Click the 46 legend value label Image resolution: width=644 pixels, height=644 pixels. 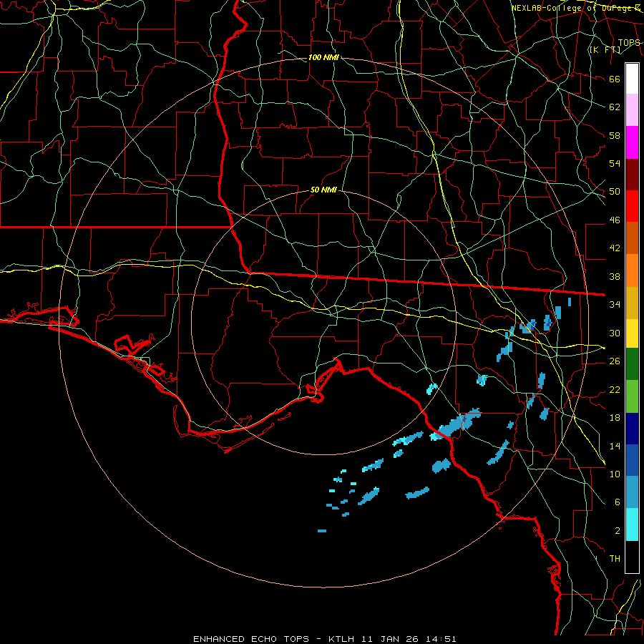click(615, 220)
